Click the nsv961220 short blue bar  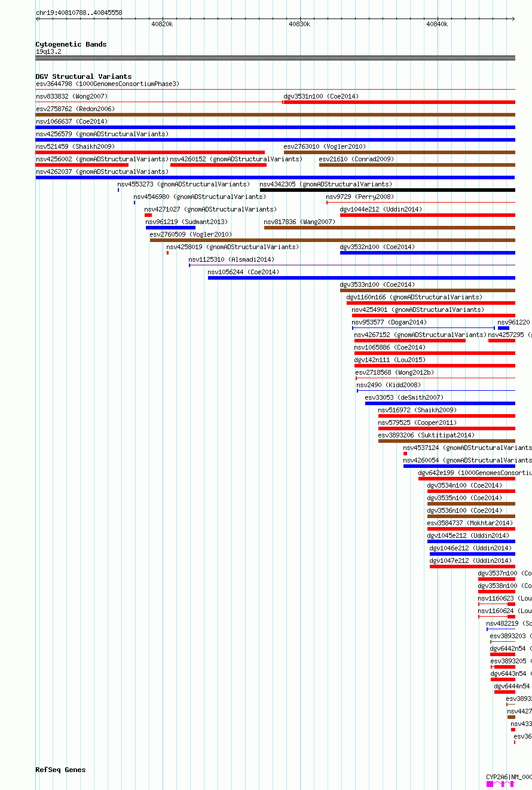coord(503,328)
